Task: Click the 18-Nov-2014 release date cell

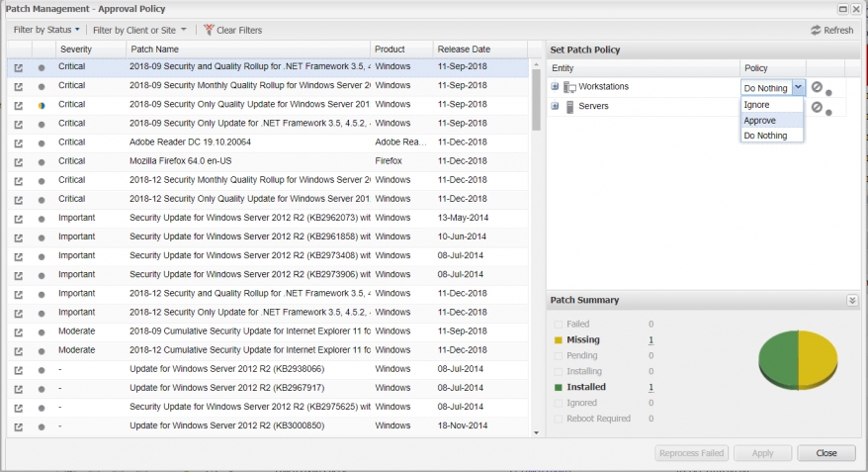Action: (463, 426)
